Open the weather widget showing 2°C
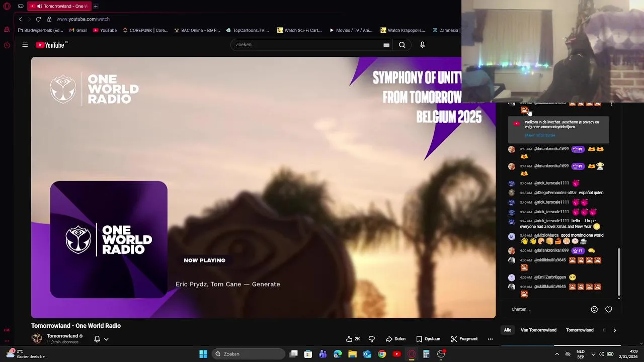 [28, 354]
